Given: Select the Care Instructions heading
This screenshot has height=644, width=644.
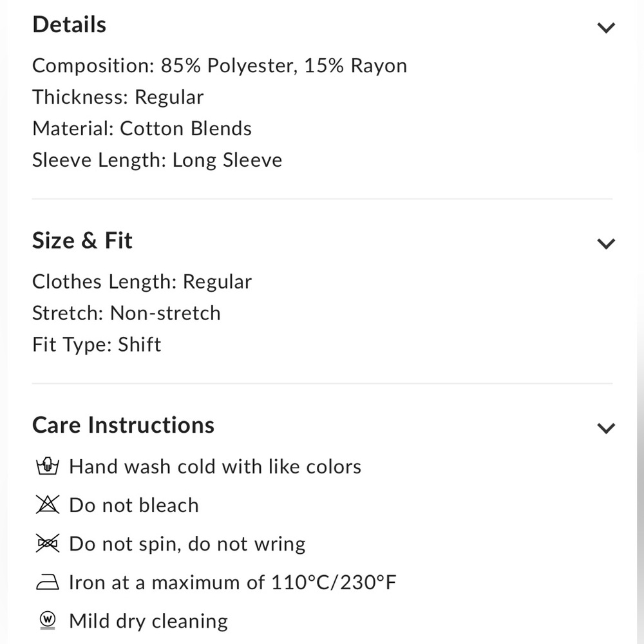Looking at the screenshot, I should [x=123, y=424].
